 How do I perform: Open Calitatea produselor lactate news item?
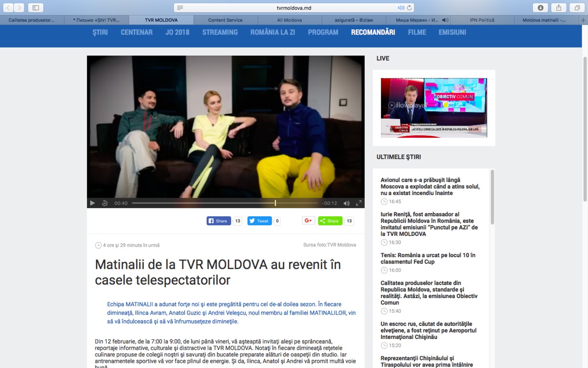429,293
